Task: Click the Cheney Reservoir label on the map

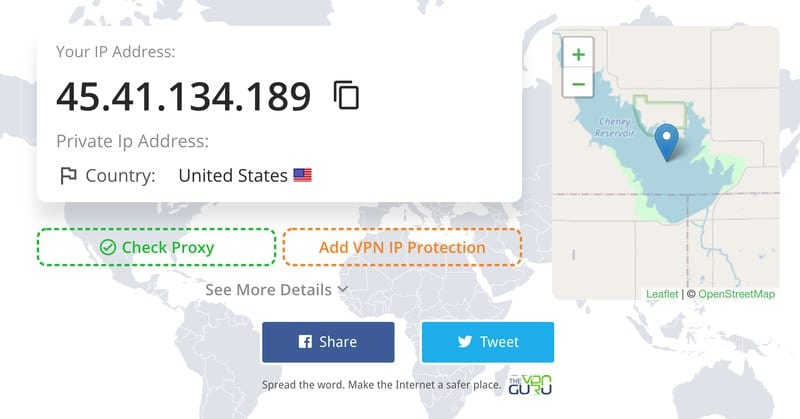Action: pyautogui.click(x=614, y=127)
